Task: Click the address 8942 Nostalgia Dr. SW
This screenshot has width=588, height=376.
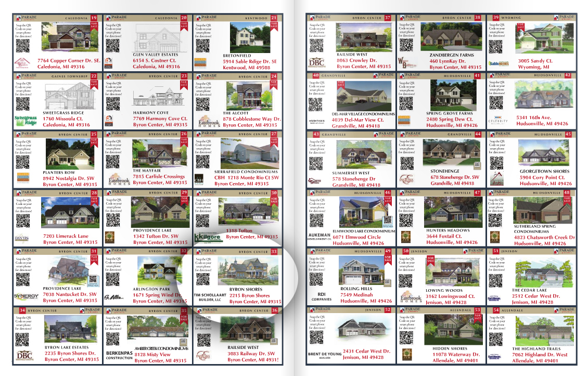Action: tap(68, 178)
